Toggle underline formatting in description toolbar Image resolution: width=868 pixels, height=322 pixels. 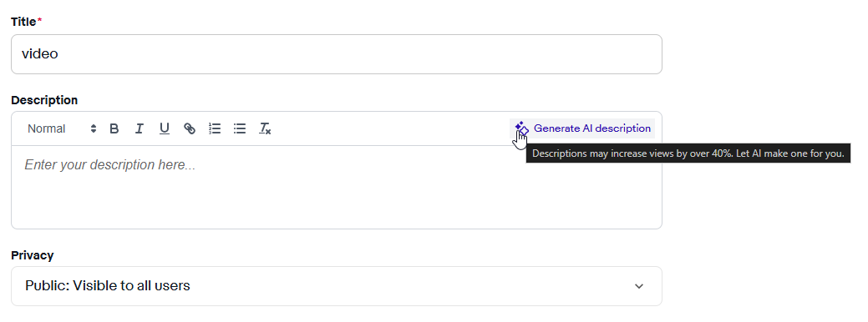165,128
